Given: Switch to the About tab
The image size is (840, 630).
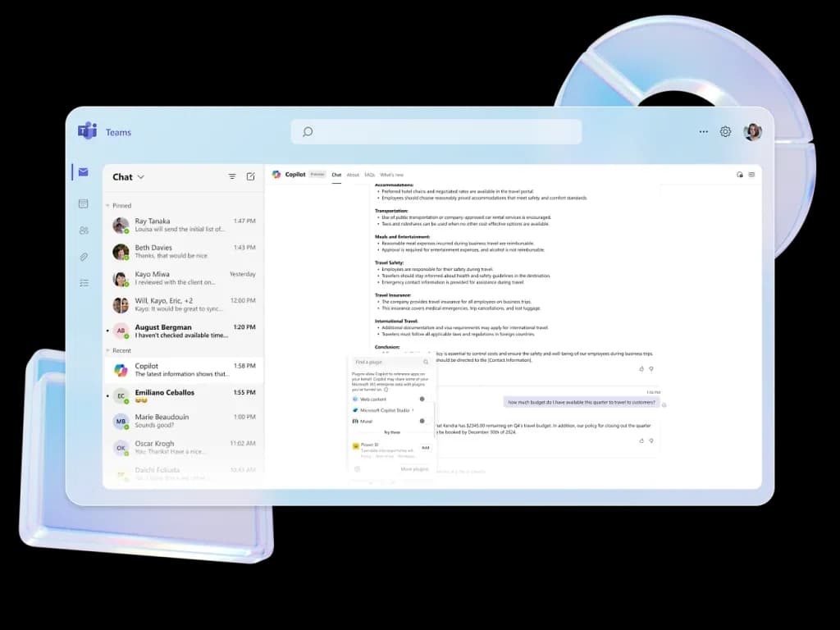Looking at the screenshot, I should (353, 175).
